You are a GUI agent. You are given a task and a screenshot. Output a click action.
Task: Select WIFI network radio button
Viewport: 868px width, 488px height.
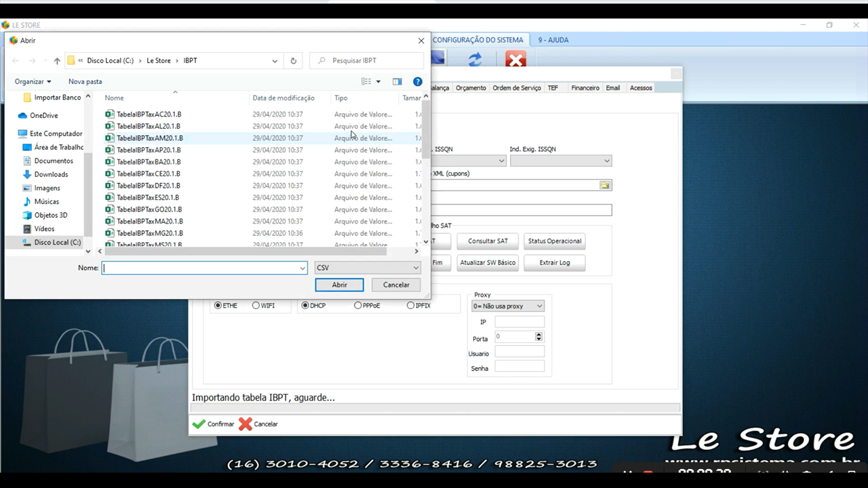tap(256, 306)
